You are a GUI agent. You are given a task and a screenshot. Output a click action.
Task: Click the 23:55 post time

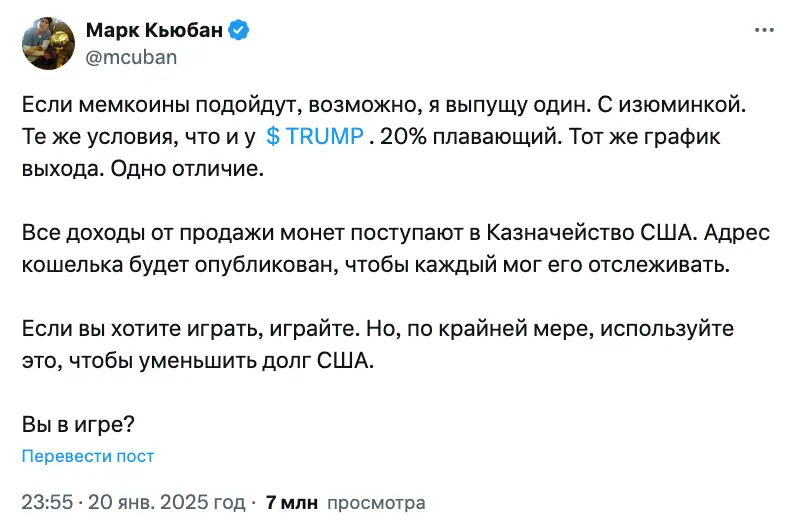pyautogui.click(x=47, y=502)
